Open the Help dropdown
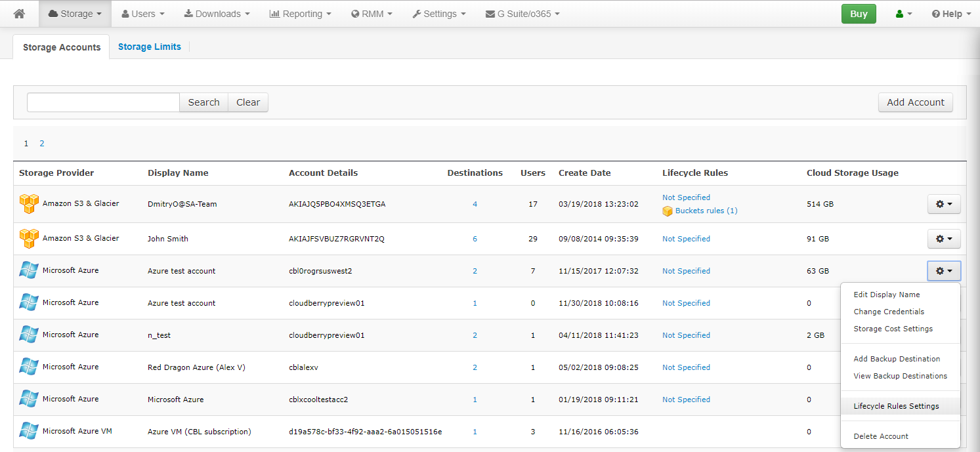This screenshot has width=980, height=452. tap(951, 14)
